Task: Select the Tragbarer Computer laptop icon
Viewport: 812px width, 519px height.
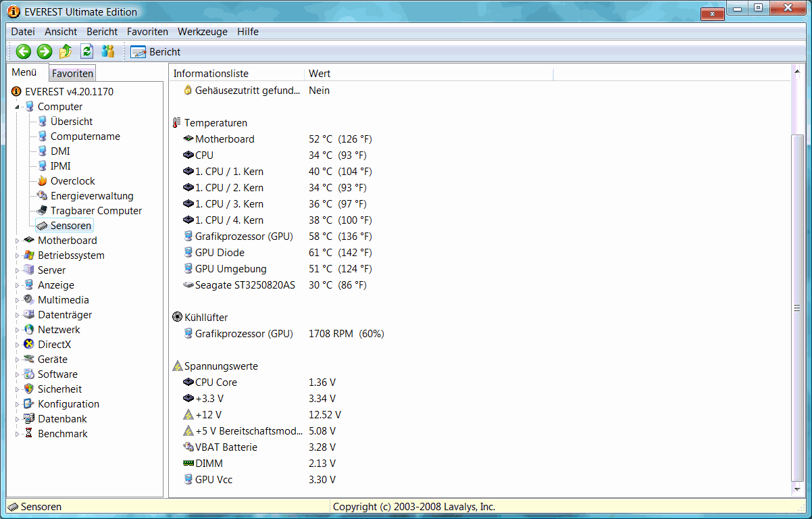Action: tap(43, 211)
